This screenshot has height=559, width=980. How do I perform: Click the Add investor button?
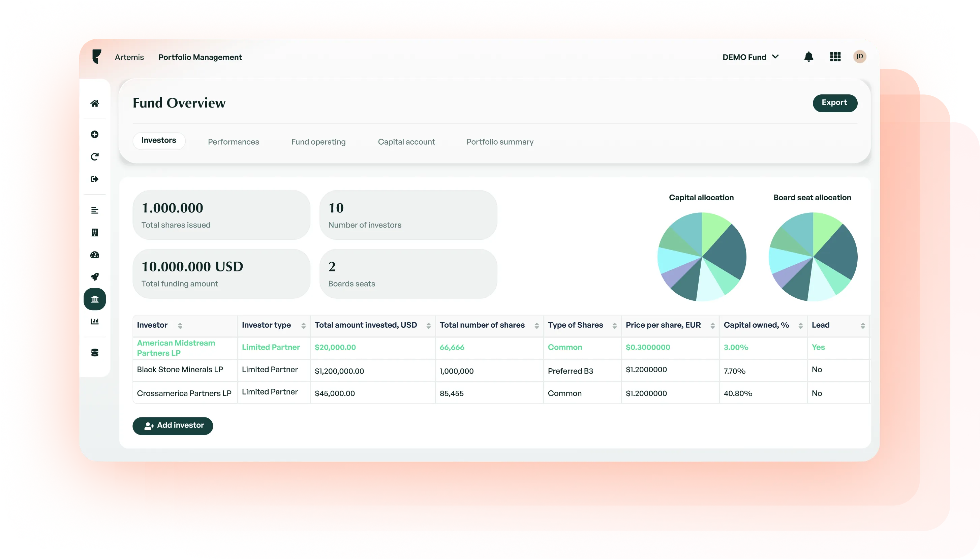(173, 426)
